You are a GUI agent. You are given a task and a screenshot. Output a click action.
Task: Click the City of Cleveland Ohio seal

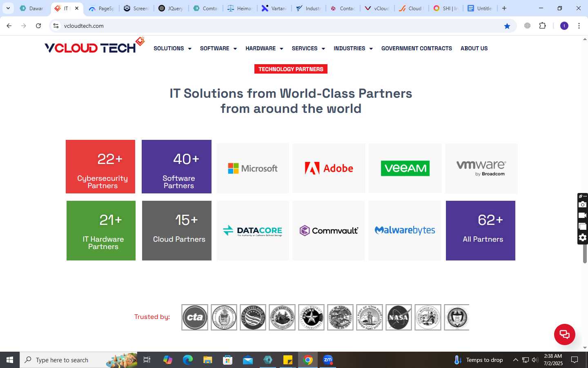253,317
